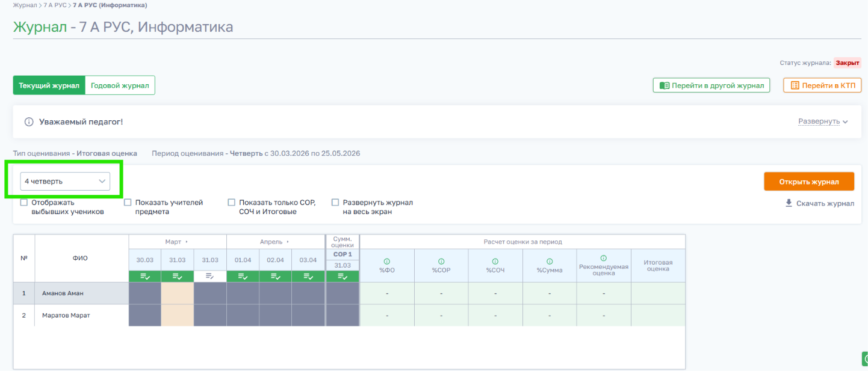
Task: Click the orange Открыть журнал button
Action: click(x=809, y=182)
